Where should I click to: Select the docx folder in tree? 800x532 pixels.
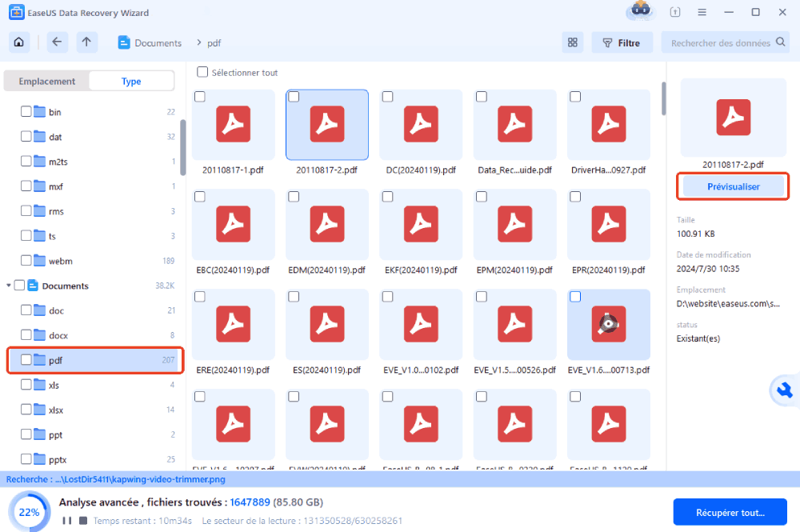[97, 335]
